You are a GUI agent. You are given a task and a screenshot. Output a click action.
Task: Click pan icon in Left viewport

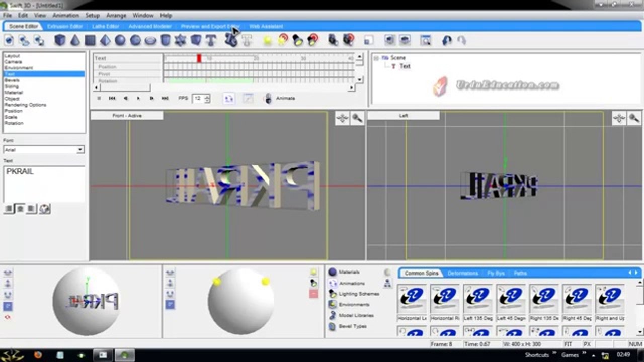619,118
